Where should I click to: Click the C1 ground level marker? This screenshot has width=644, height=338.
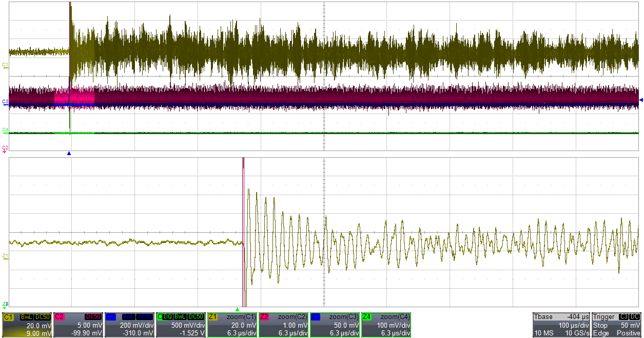tap(5, 65)
